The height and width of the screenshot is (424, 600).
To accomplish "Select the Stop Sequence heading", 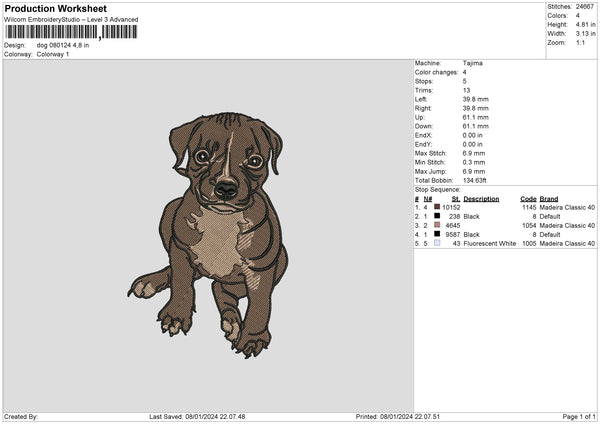I will (x=437, y=188).
